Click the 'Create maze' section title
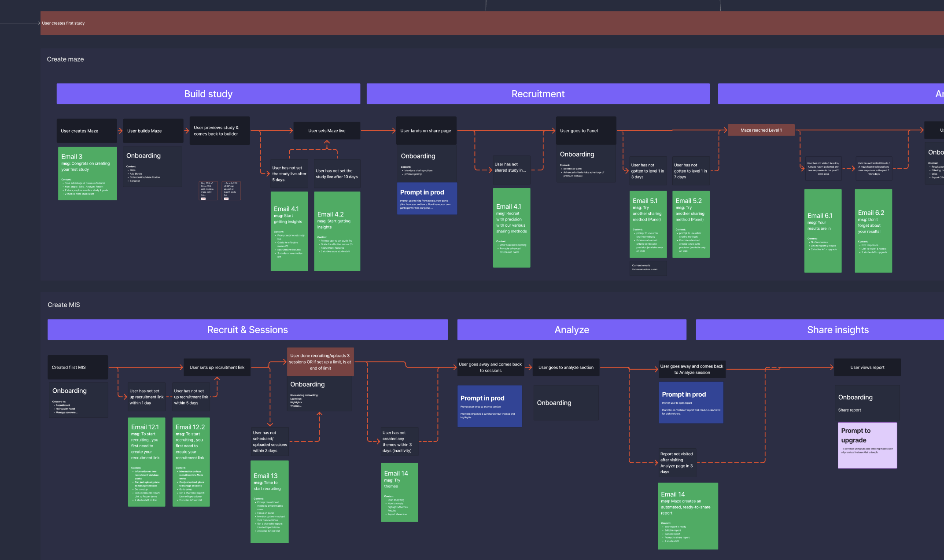 click(x=65, y=59)
